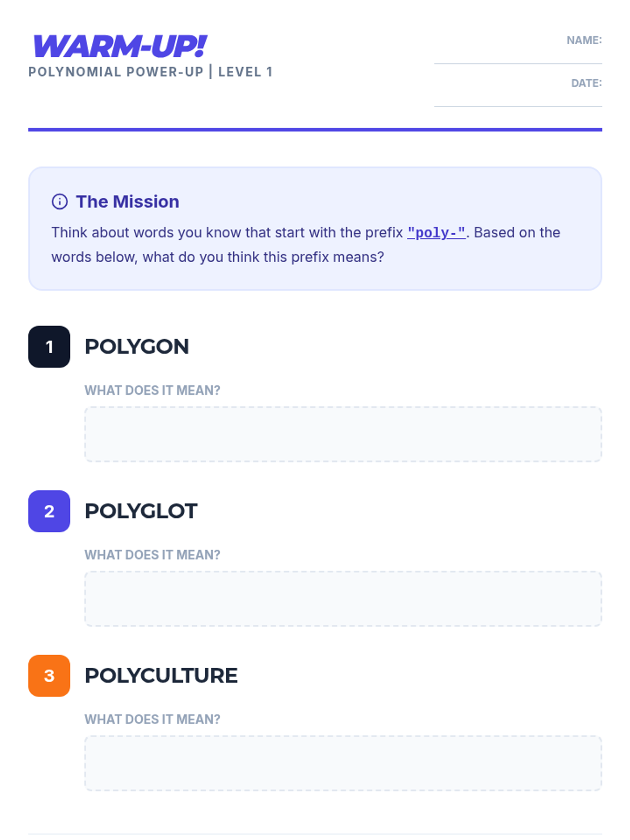Click the POLYGLOT answer box
The image size is (630, 840).
pos(343,598)
